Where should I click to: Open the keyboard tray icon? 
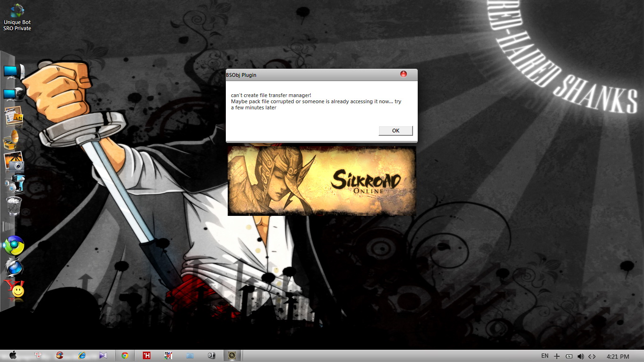569,356
